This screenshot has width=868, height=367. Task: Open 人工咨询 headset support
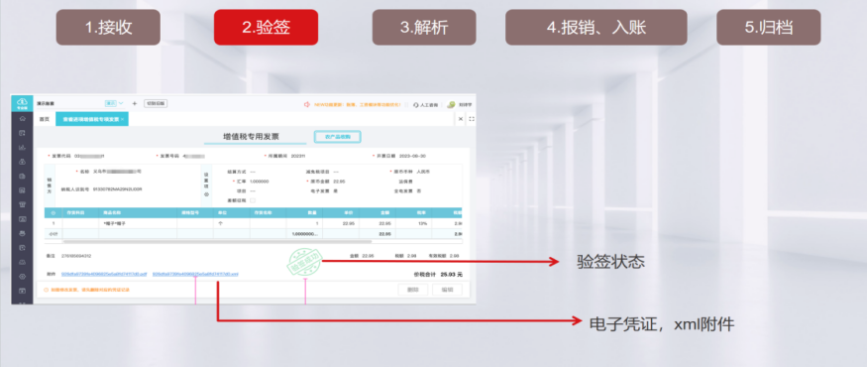pyautogui.click(x=425, y=104)
